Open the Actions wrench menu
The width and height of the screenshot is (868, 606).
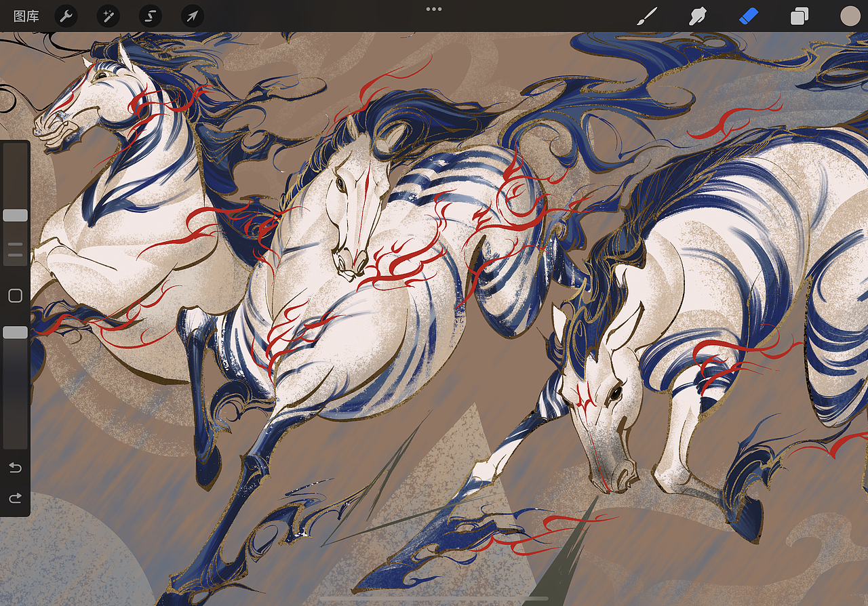click(66, 16)
